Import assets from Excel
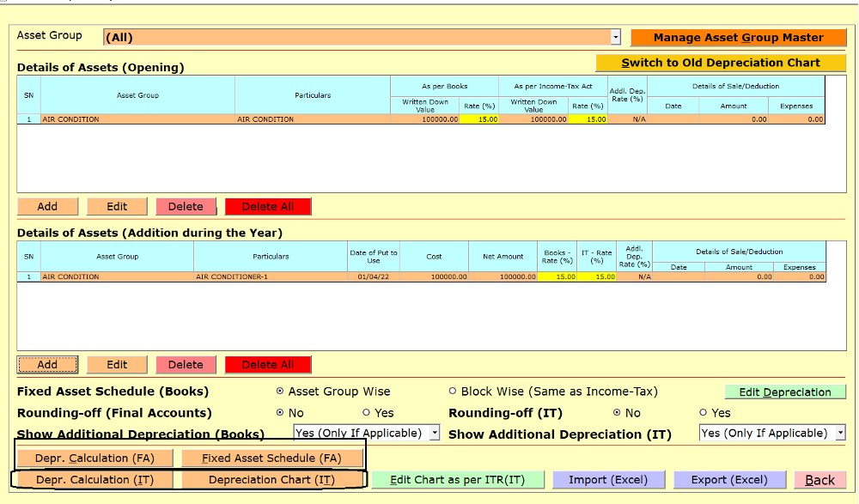 (609, 480)
